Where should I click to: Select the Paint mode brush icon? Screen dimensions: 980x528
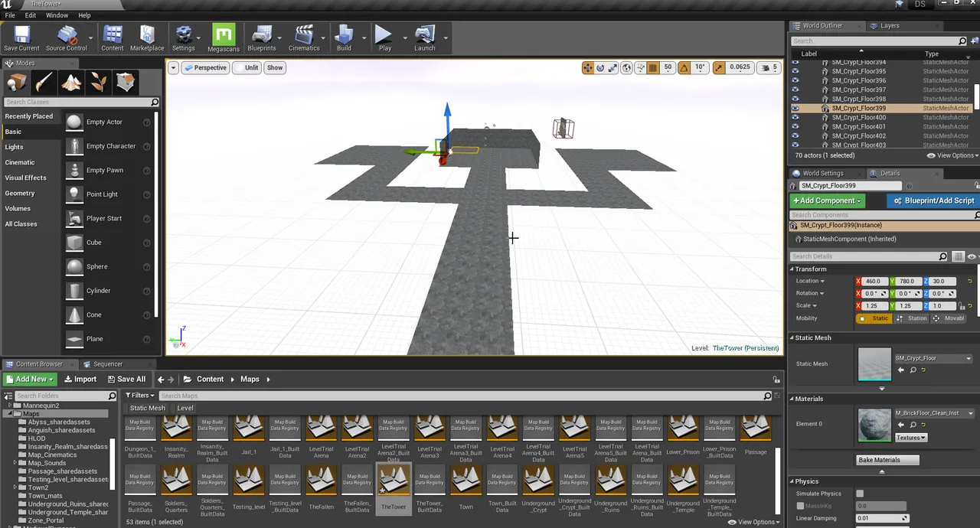click(44, 82)
